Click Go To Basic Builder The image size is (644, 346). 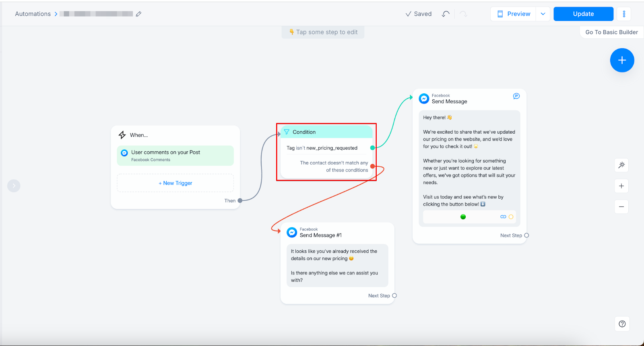point(611,32)
